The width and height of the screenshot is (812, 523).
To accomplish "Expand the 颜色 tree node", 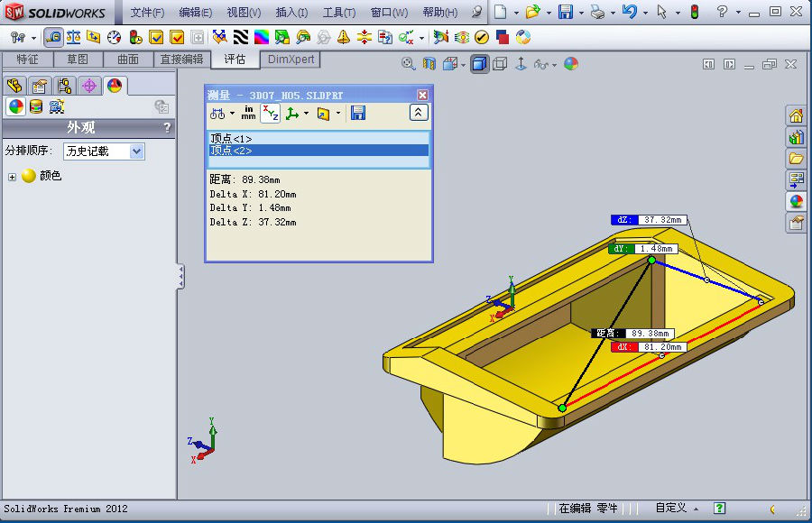I will pyautogui.click(x=13, y=177).
